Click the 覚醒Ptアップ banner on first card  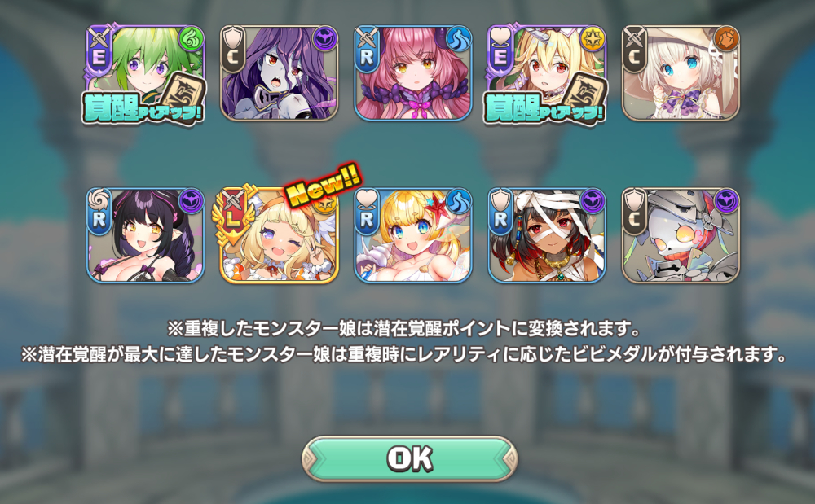coord(143,108)
